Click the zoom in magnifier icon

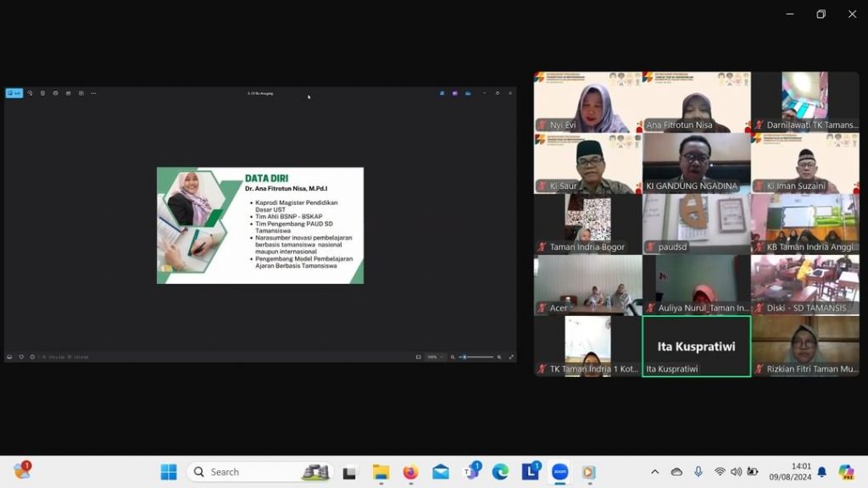click(x=499, y=357)
